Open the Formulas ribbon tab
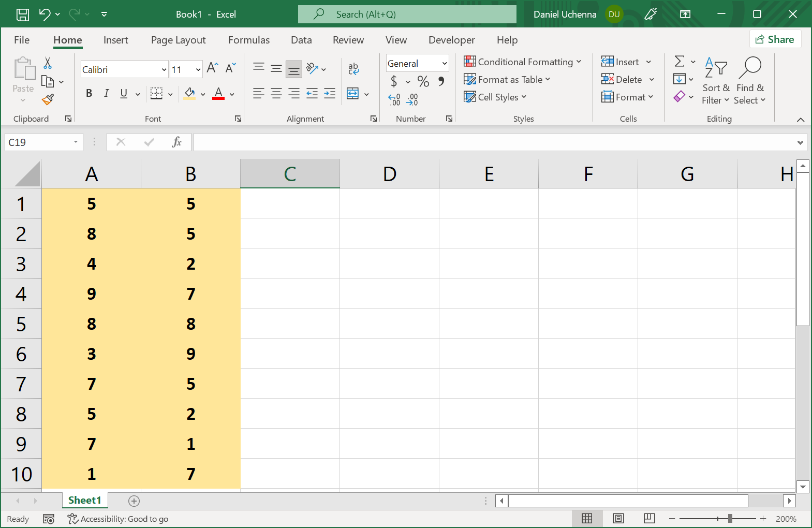The image size is (812, 528). coord(249,40)
